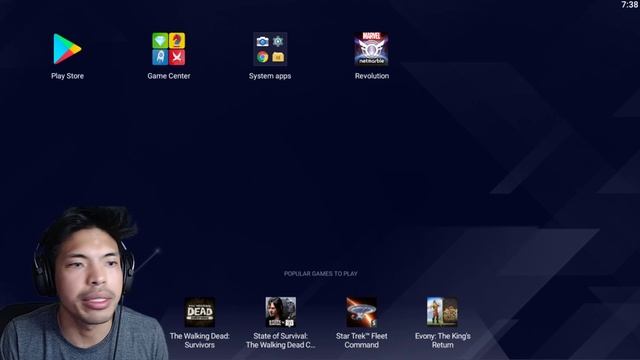Image resolution: width=640 pixels, height=360 pixels.
Task: Open the Game Center folder icon
Action: click(169, 49)
